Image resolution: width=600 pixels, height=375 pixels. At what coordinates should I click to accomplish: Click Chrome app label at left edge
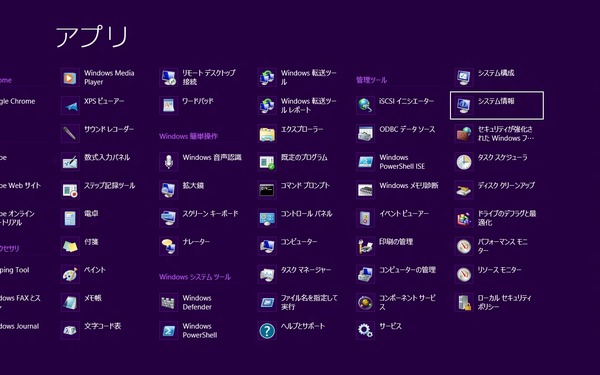click(18, 101)
